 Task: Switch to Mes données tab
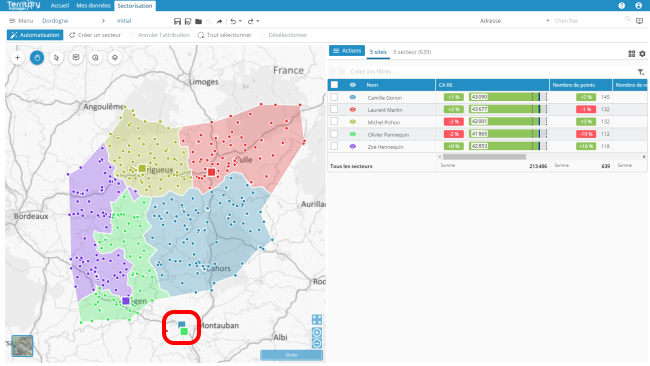pyautogui.click(x=93, y=5)
